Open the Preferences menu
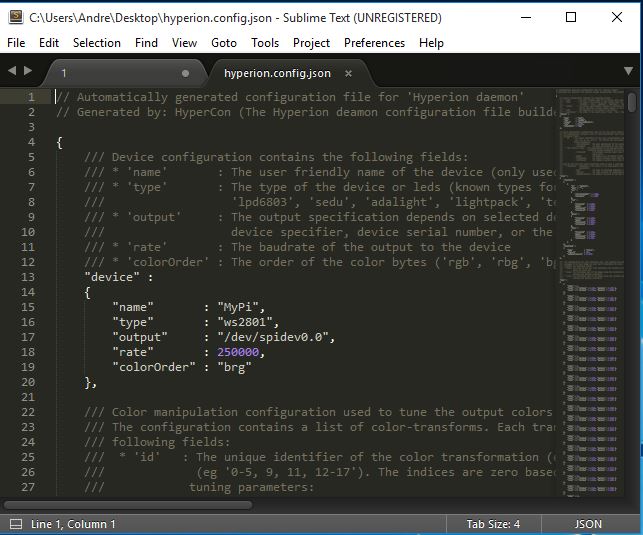 pos(374,43)
